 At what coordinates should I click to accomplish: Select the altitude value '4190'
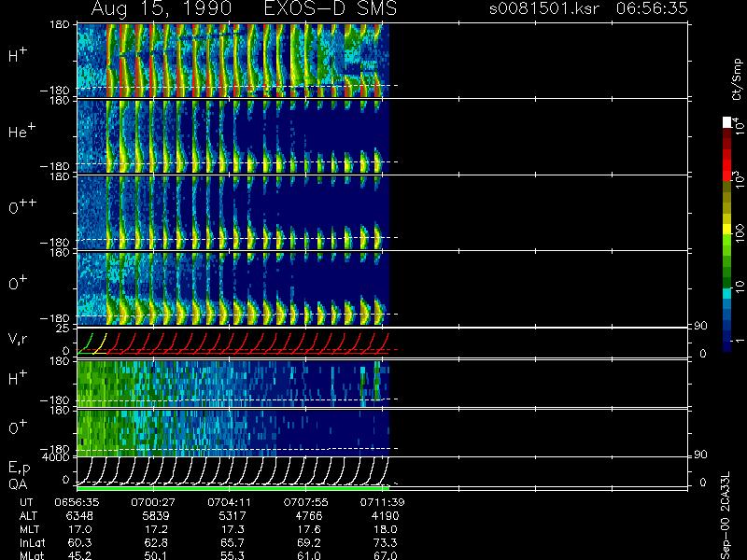click(385, 516)
